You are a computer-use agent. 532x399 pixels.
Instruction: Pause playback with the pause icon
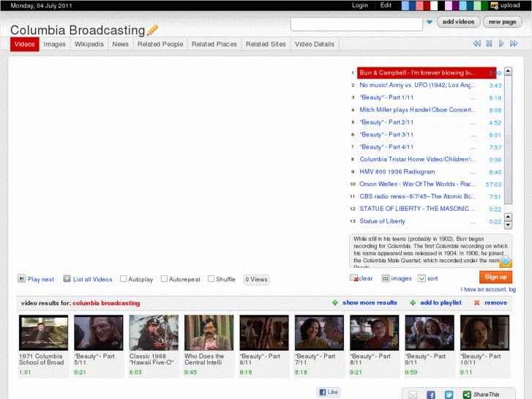[x=490, y=44]
